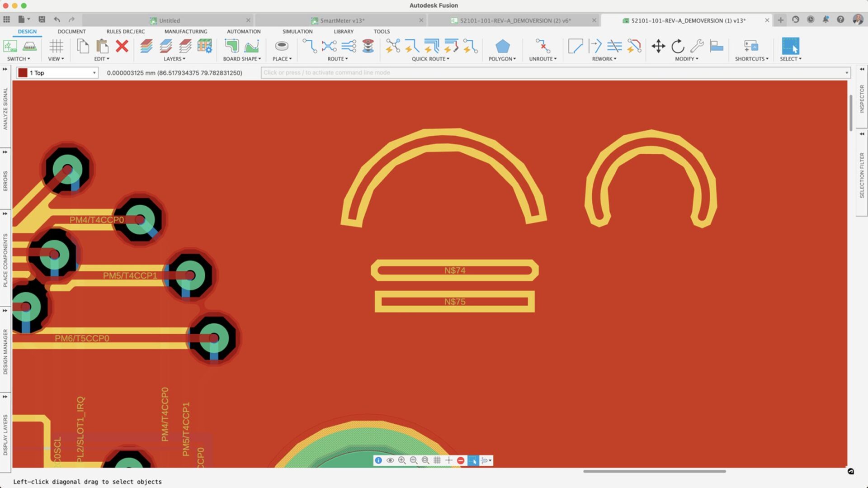The image size is (868, 488).
Task: Click the red stop command icon
Action: coord(461,460)
